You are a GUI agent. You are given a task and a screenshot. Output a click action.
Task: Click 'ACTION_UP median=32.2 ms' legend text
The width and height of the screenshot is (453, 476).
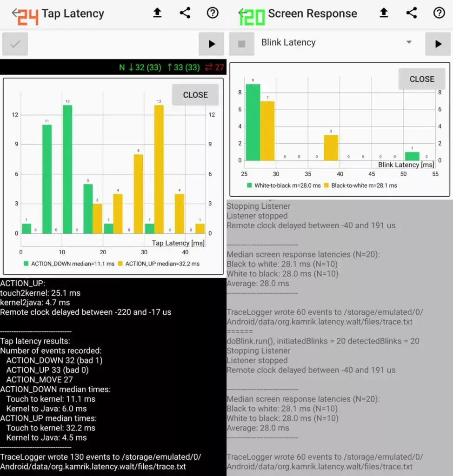[162, 264]
